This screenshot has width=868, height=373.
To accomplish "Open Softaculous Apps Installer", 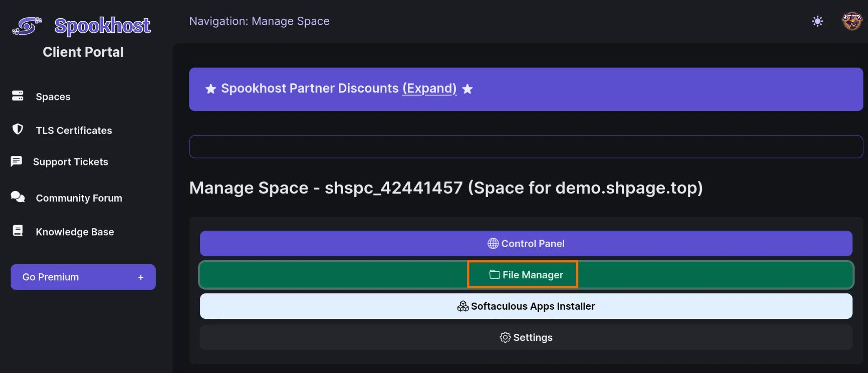I will [x=526, y=306].
